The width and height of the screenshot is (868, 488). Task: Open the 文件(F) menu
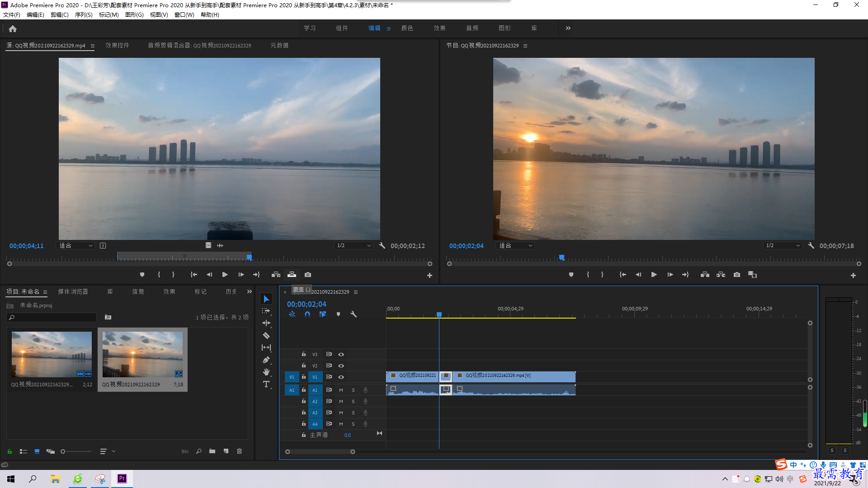[x=11, y=14]
